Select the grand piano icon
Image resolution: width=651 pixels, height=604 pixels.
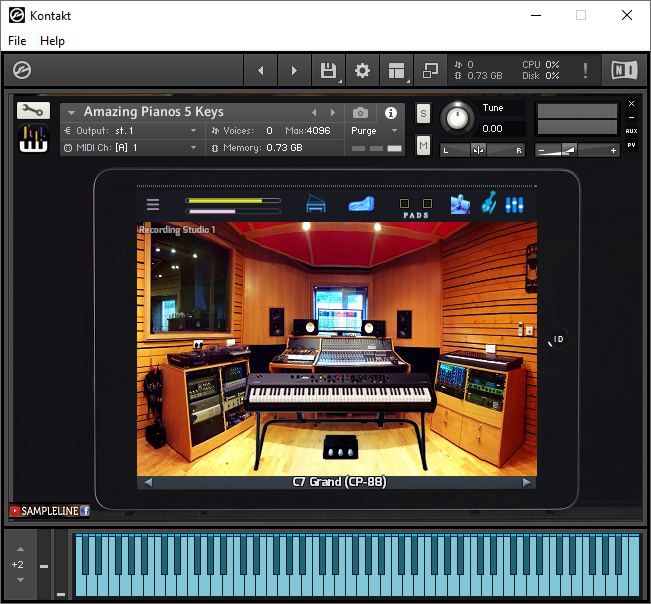pos(316,204)
